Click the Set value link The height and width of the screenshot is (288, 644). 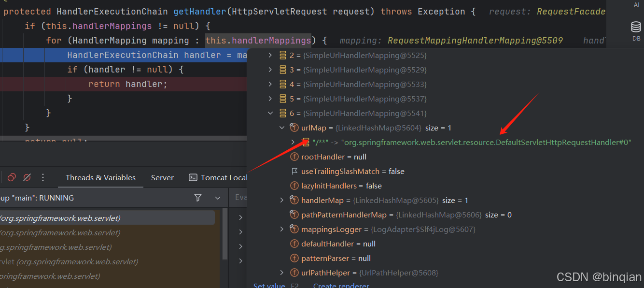click(x=269, y=285)
